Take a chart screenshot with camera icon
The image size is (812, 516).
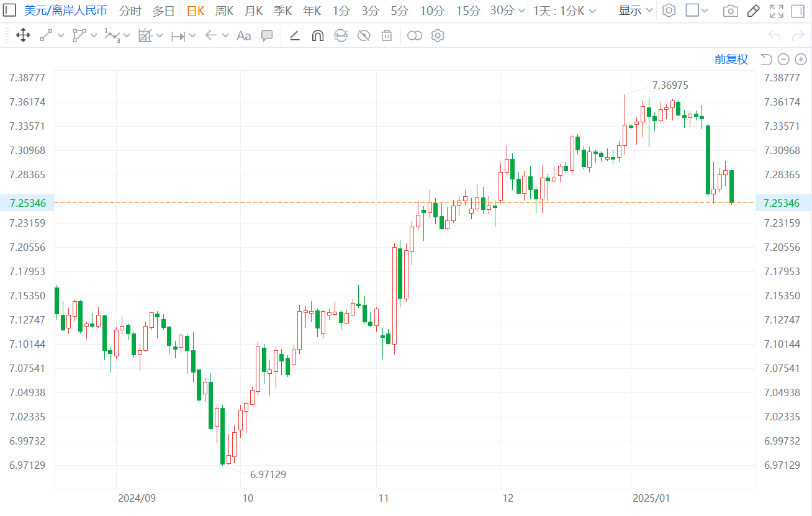(731, 11)
